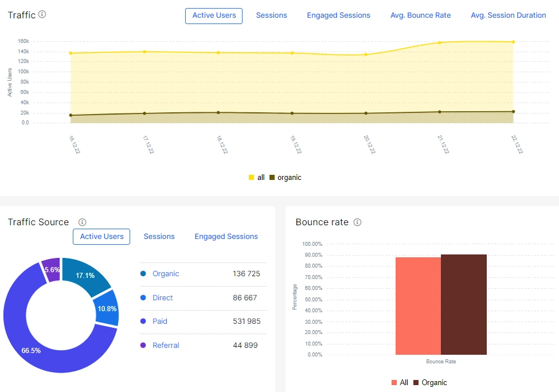Switch Traffic Source to the Sessions view
This screenshot has height=392, width=559.
click(159, 236)
